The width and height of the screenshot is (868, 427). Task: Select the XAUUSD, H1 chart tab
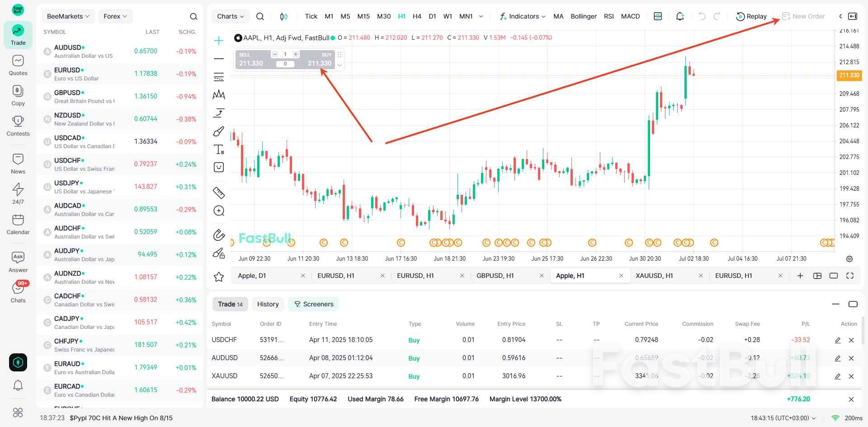pyautogui.click(x=654, y=276)
